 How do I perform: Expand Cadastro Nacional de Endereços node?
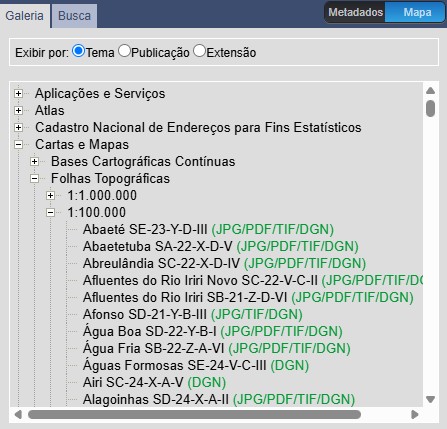click(x=19, y=127)
